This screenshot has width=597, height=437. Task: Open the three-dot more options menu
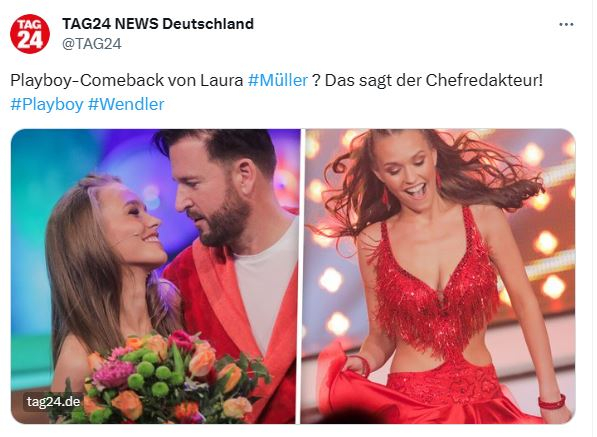(566, 24)
